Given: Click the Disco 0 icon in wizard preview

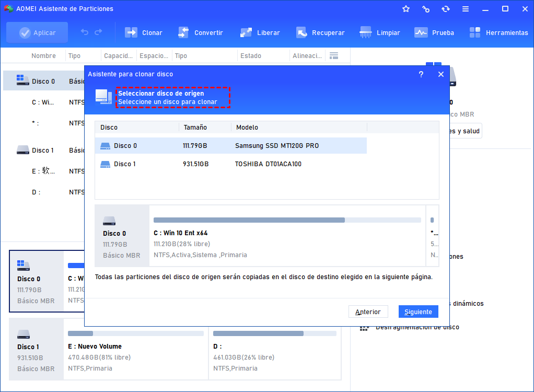Looking at the screenshot, I should coord(109,221).
